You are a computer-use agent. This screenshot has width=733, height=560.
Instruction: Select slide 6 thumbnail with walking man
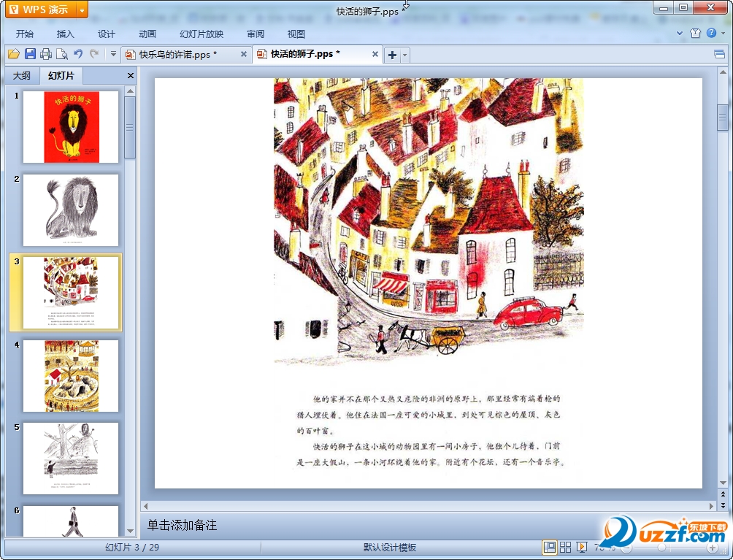(x=71, y=521)
